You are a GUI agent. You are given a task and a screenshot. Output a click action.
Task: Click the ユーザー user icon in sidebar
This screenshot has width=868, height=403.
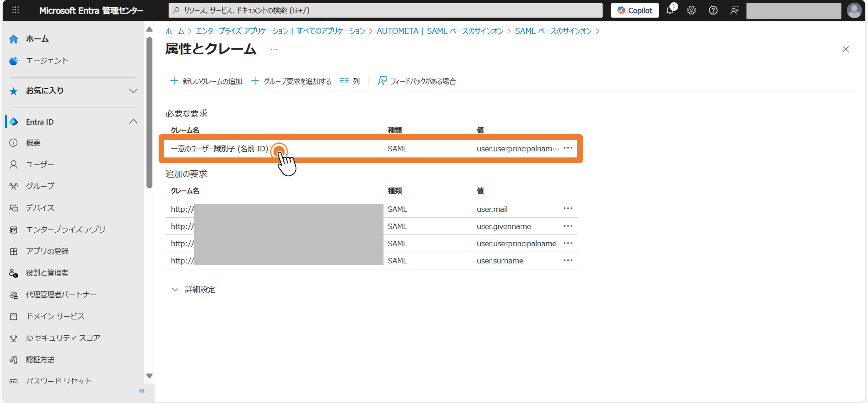pos(13,164)
